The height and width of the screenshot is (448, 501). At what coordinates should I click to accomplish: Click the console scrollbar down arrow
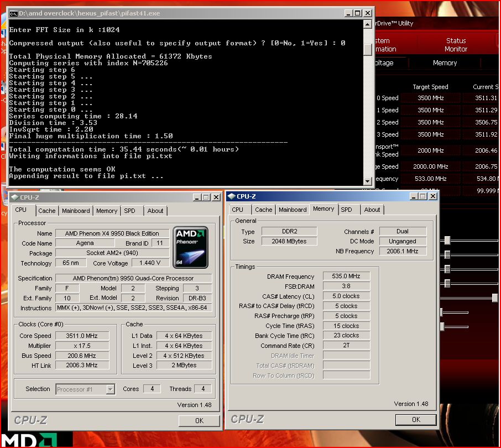pos(367,181)
